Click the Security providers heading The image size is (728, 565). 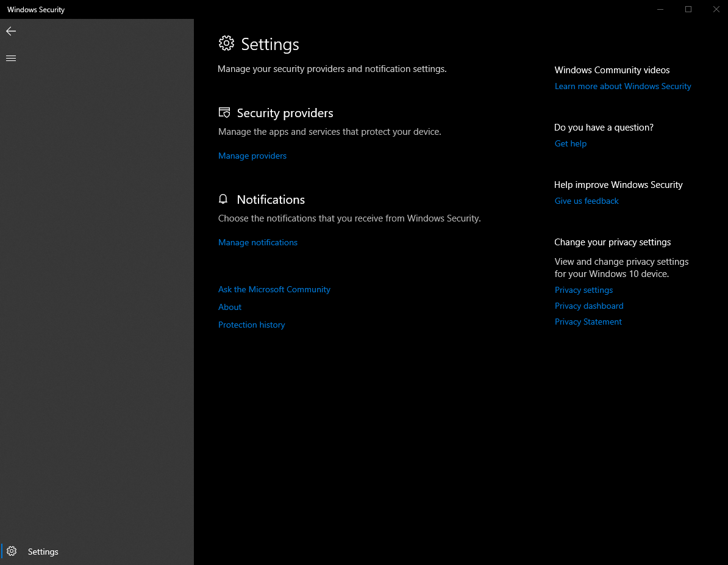pos(285,113)
